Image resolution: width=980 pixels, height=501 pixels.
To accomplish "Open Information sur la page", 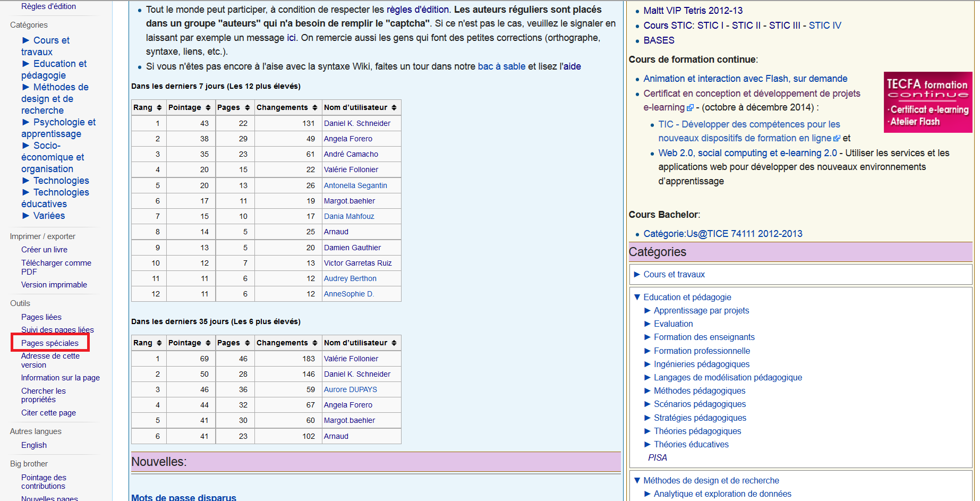I will (61, 378).
